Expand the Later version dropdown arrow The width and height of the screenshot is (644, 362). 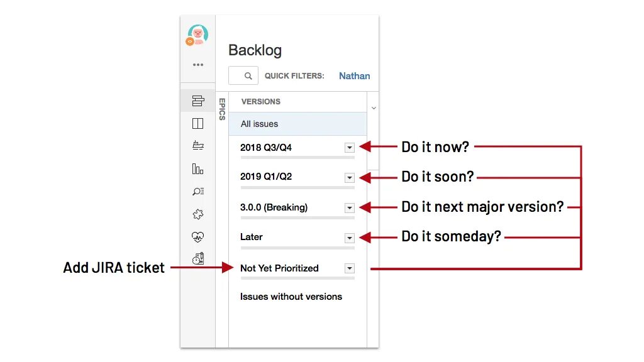pyautogui.click(x=350, y=238)
